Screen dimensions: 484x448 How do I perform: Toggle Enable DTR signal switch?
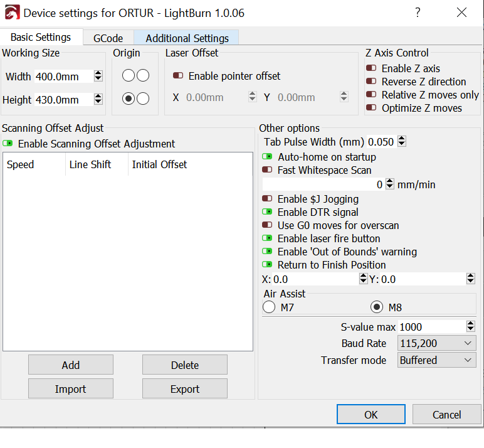click(267, 212)
